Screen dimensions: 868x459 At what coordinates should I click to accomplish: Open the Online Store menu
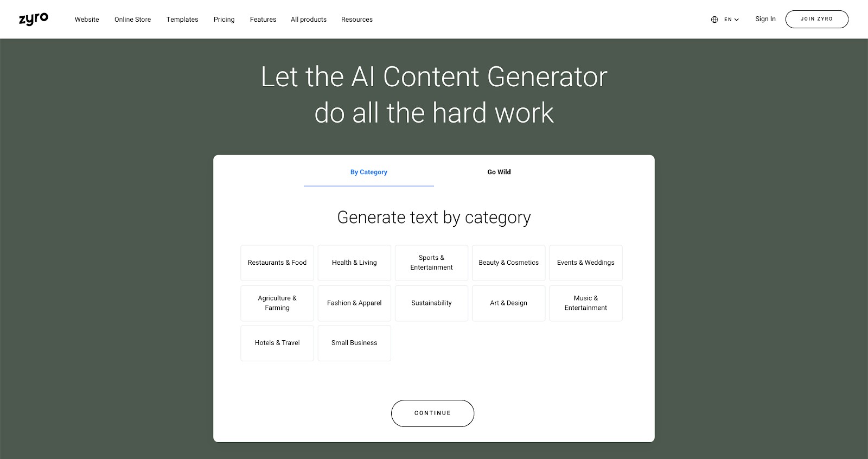[132, 20]
